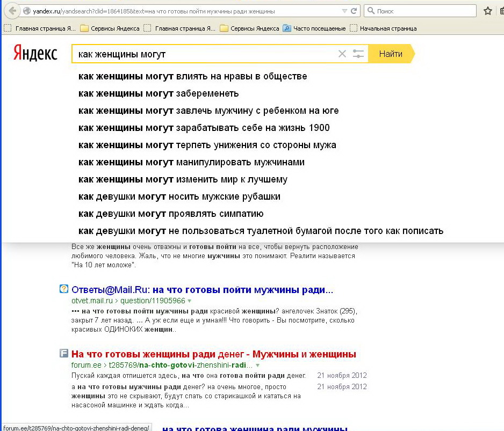Clear the Yandex search query with X
The height and width of the screenshot is (431, 504).
[342, 54]
